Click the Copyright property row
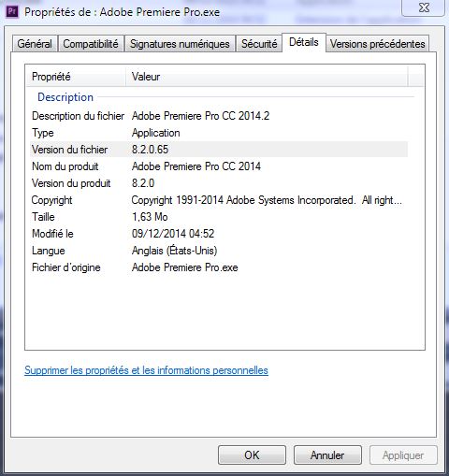 coord(219,200)
